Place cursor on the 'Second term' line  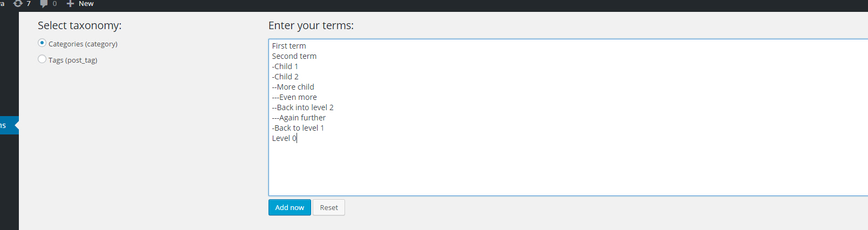coord(294,56)
